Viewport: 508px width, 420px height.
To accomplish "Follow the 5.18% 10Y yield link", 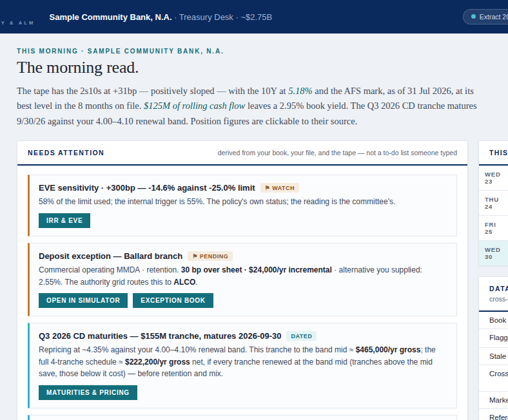I will pos(300,91).
